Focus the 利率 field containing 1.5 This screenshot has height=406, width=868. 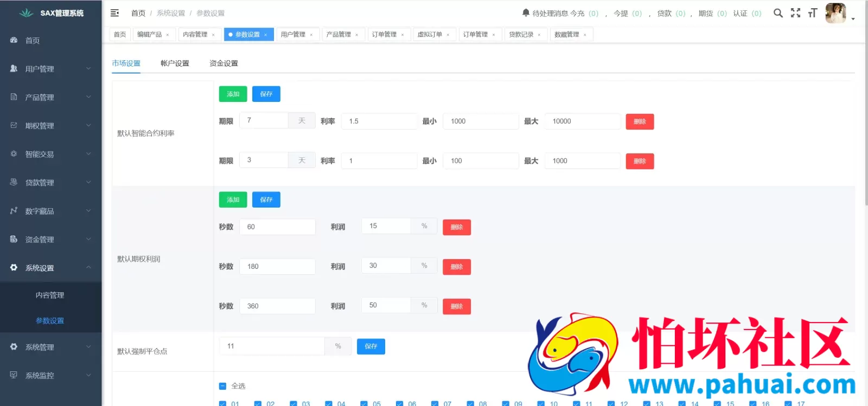379,121
